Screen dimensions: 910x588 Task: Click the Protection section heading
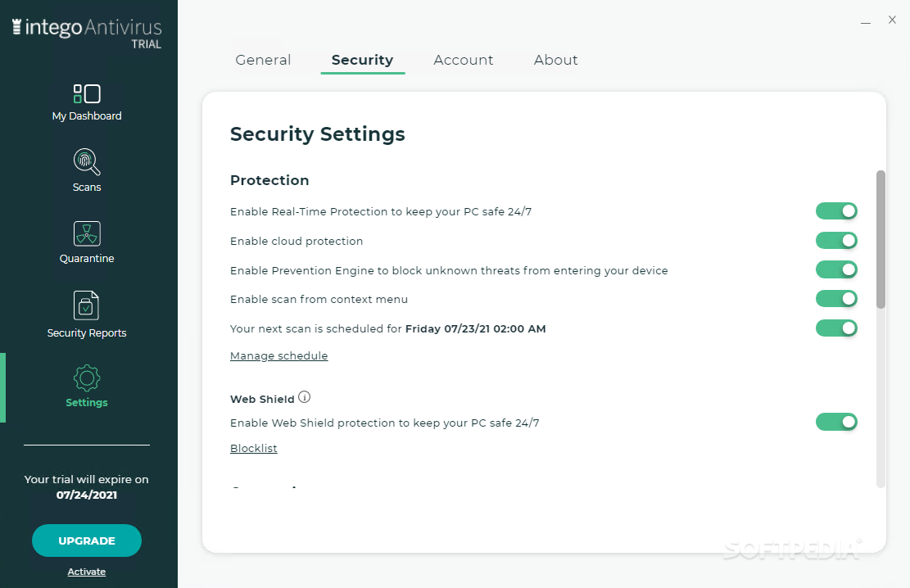(269, 180)
